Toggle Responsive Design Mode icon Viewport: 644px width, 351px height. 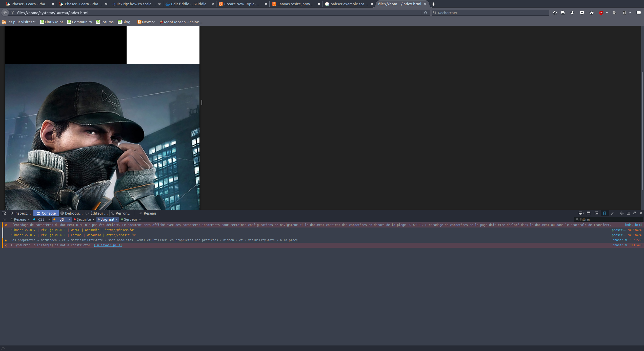[605, 213]
